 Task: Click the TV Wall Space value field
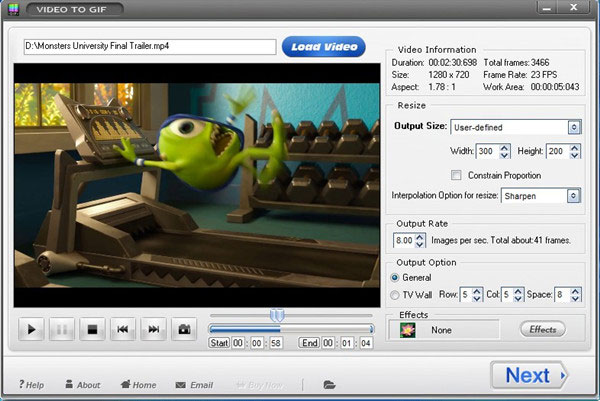pyautogui.click(x=562, y=295)
